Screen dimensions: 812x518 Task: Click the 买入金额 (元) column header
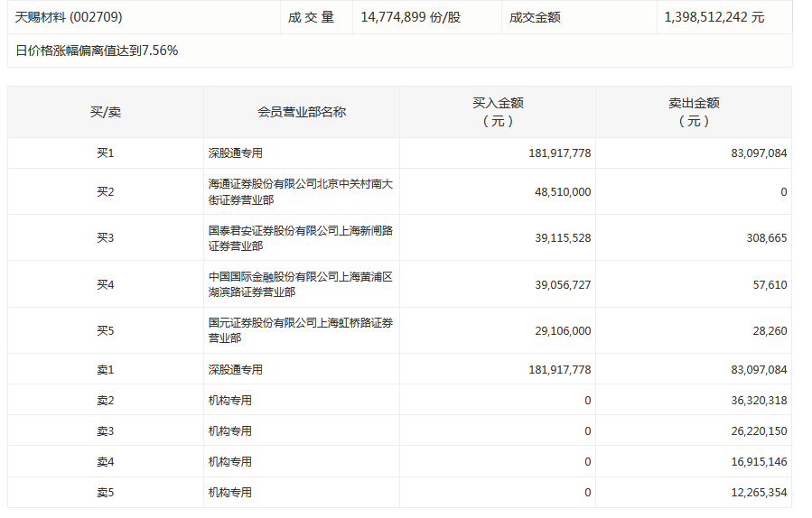point(498,112)
